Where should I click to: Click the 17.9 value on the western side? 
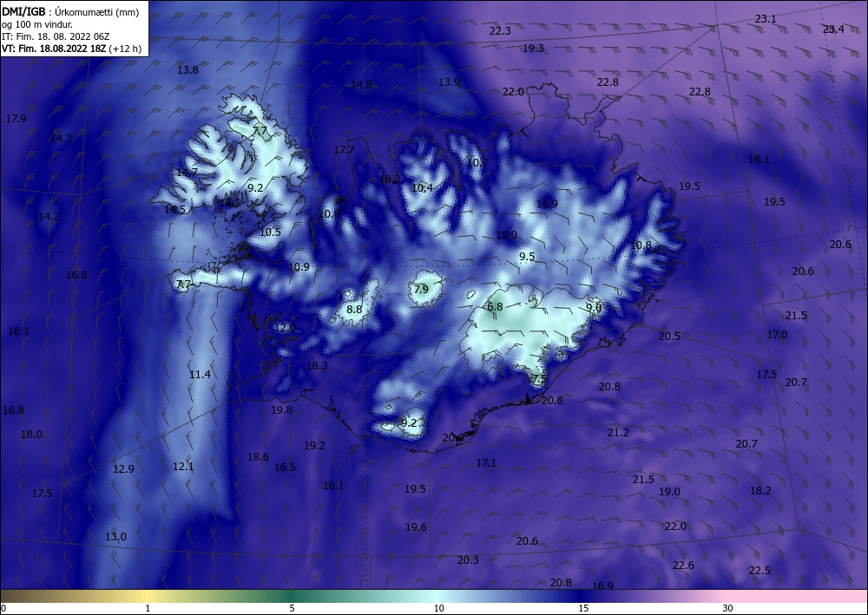point(16,118)
